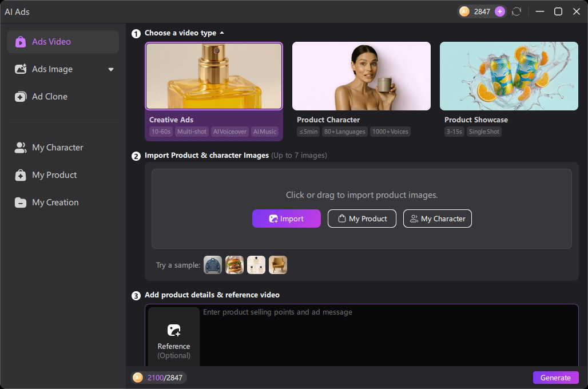This screenshot has width=588, height=389.
Task: Click the My Creation folder icon
Action: click(x=21, y=203)
